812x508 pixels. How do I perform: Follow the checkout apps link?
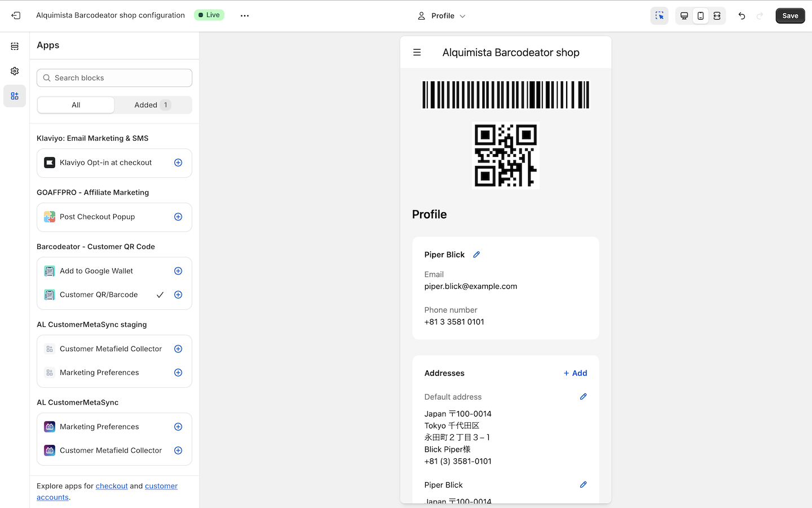coord(112,486)
